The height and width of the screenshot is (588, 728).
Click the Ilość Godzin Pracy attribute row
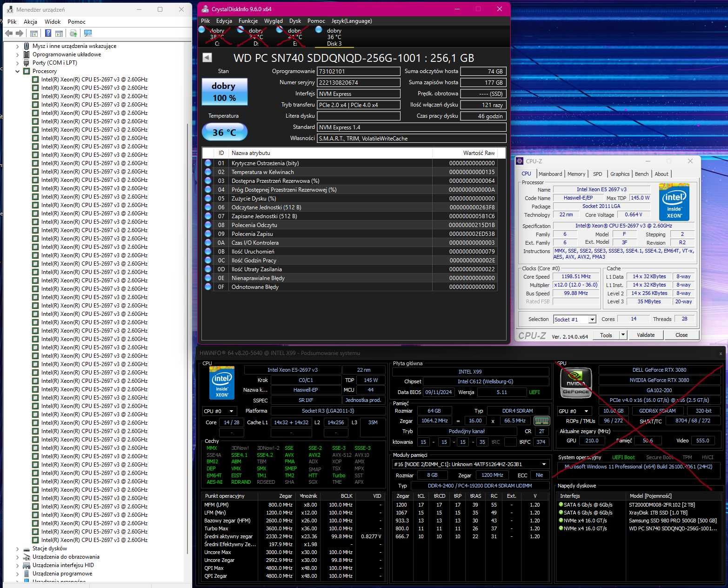[x=350, y=261]
